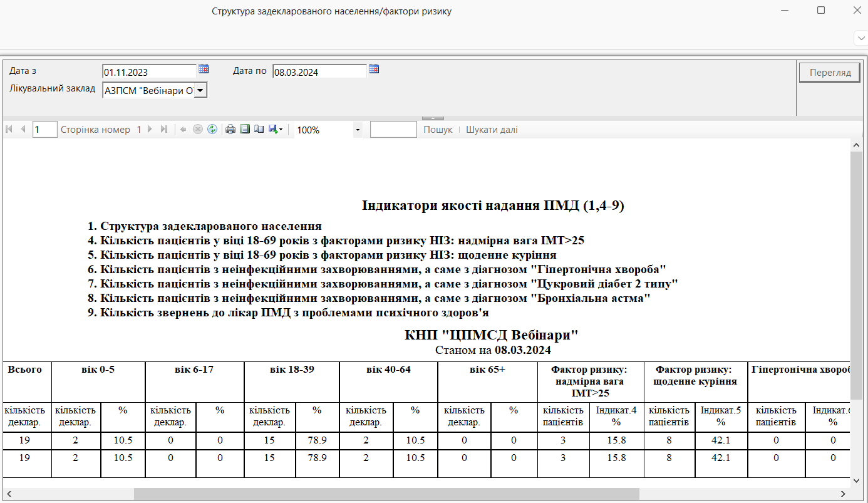Click the 'Шукати далі' link
This screenshot has width=868, height=503.
[492, 130]
